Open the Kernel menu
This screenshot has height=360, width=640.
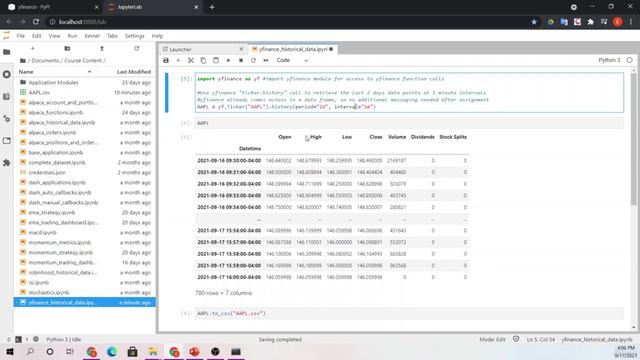tap(92, 36)
